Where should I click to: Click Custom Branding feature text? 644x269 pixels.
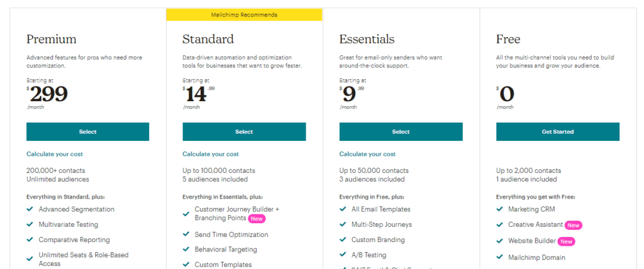[378, 239]
